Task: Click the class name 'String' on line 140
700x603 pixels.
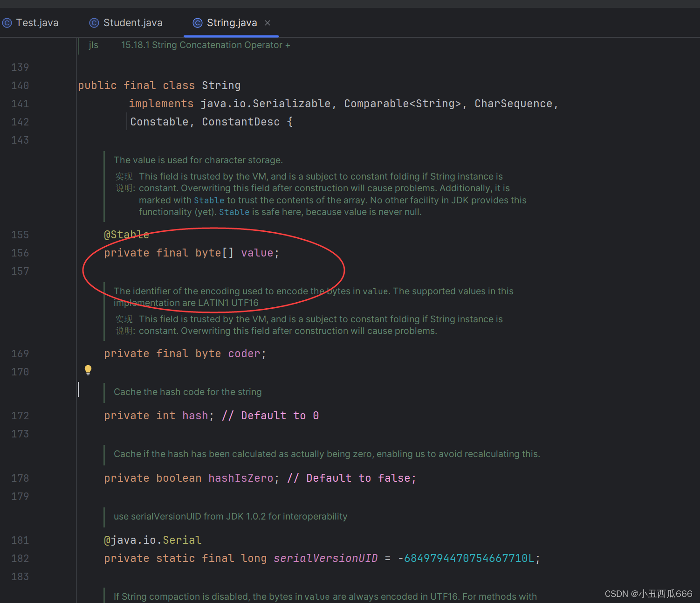Action: [x=221, y=85]
